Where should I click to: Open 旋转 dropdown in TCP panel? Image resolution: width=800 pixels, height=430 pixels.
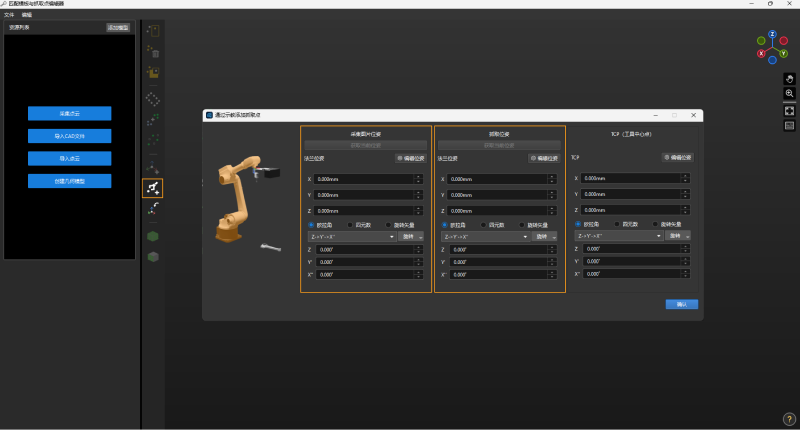(678, 236)
